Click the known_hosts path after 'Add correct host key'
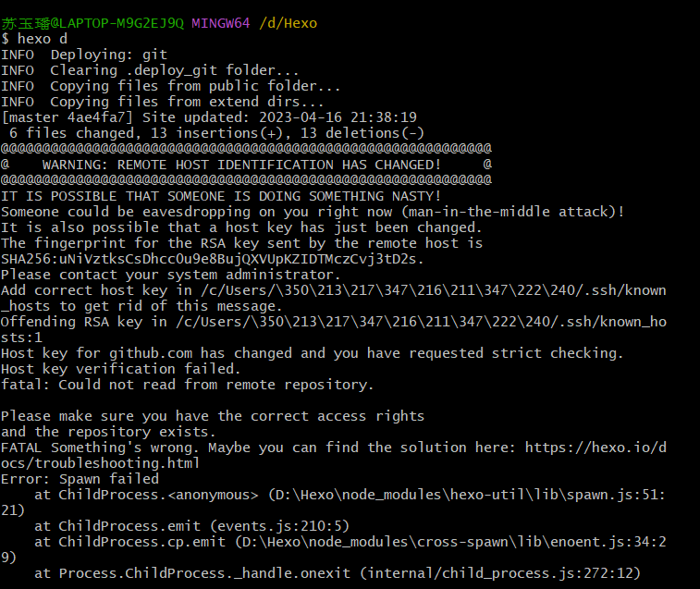 pos(433,290)
